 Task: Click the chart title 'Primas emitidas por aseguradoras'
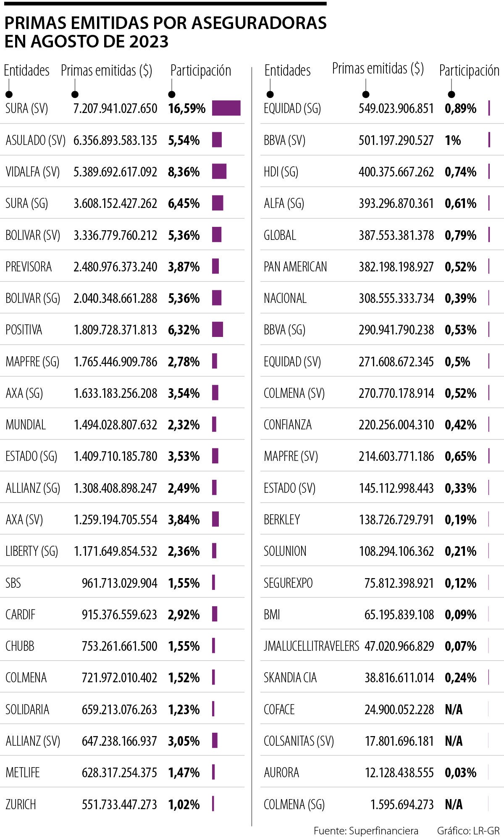(x=165, y=23)
